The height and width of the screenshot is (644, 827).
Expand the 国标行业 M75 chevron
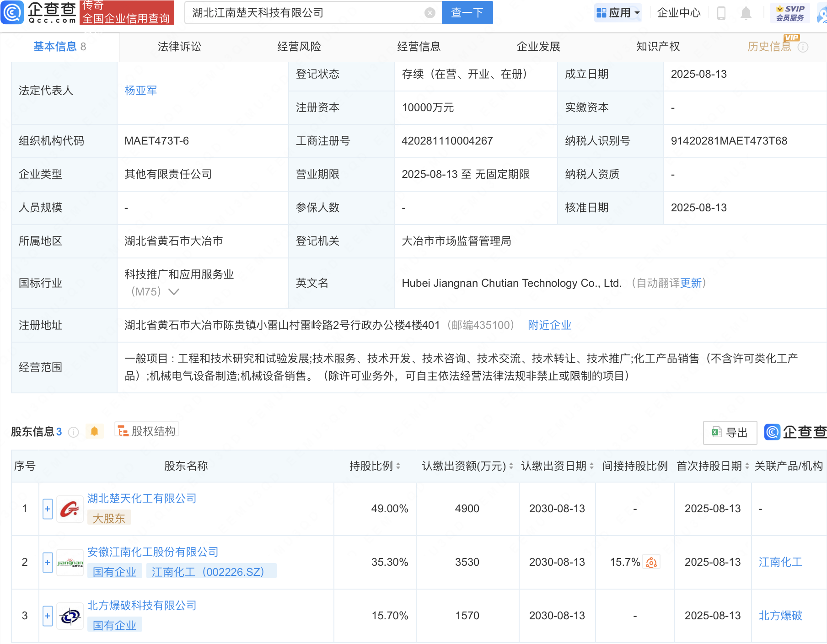[174, 292]
